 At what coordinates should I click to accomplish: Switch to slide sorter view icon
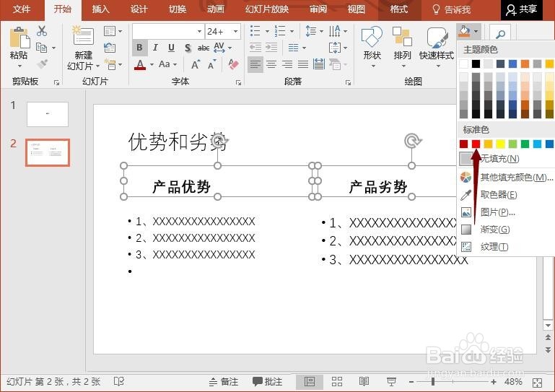[x=337, y=381]
